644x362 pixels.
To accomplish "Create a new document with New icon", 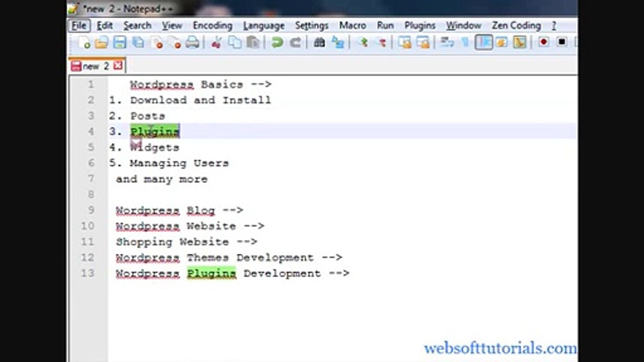I will pyautogui.click(x=84, y=43).
